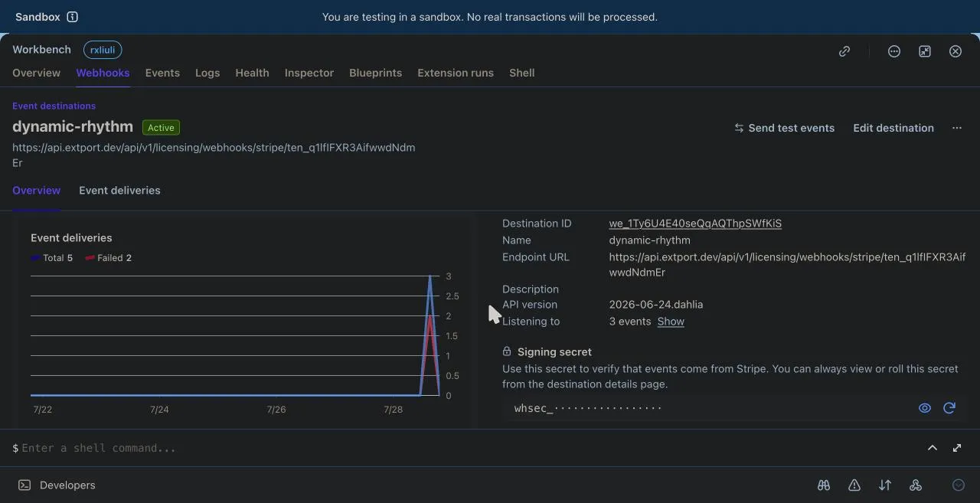Click the Active status badge
980x503 pixels.
coord(161,128)
